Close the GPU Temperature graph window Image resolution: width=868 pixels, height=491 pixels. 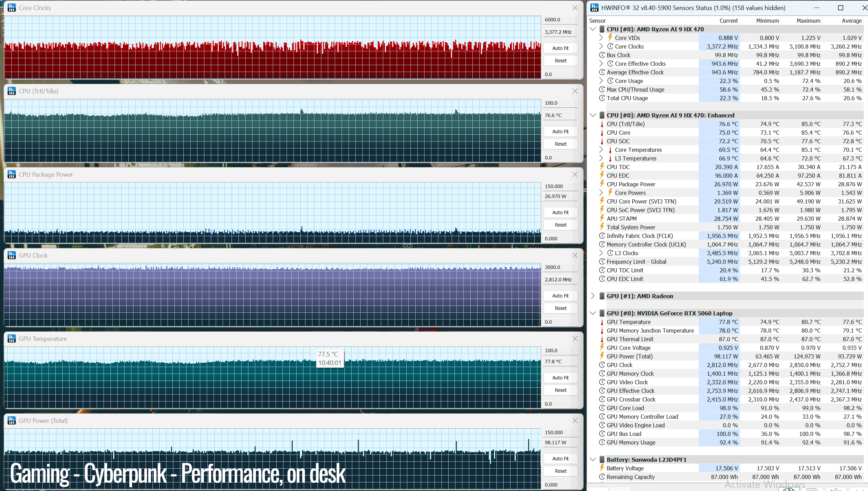point(575,338)
